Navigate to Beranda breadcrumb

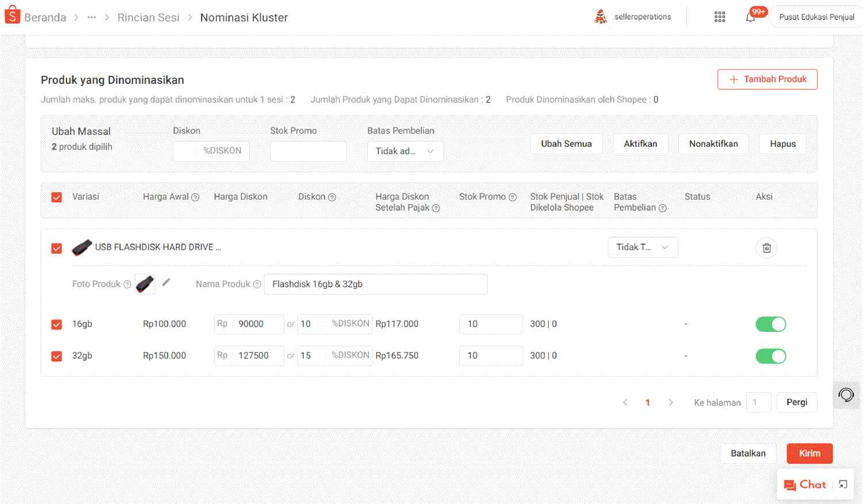[45, 17]
